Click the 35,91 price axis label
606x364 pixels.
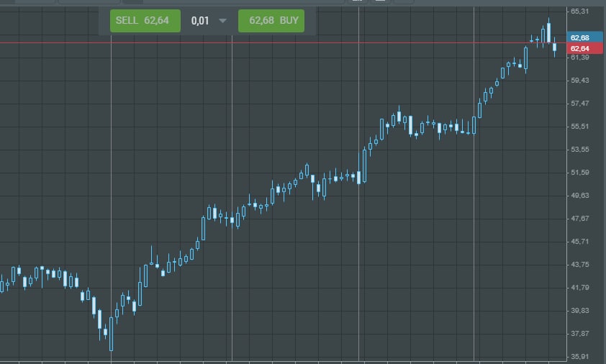click(579, 356)
